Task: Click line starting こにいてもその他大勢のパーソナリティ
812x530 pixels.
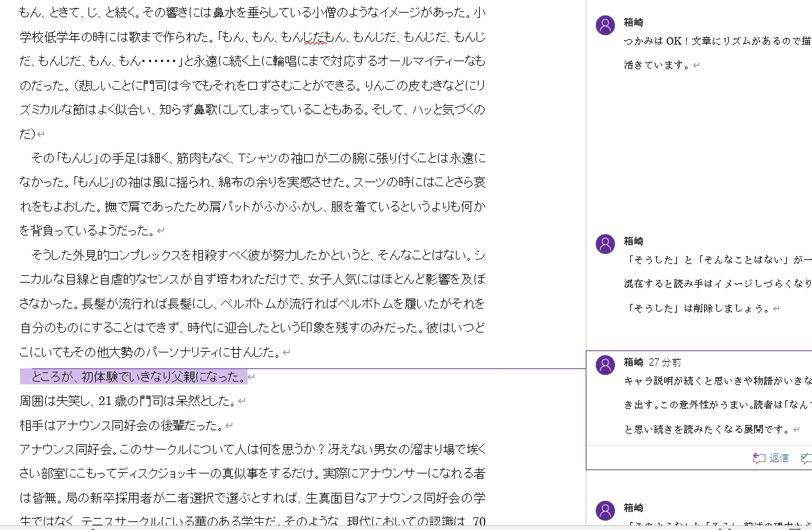Action: (x=150, y=352)
